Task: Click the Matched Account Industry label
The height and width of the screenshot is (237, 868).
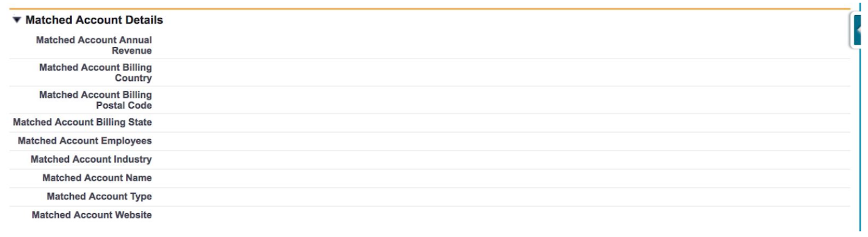Action: (x=91, y=159)
